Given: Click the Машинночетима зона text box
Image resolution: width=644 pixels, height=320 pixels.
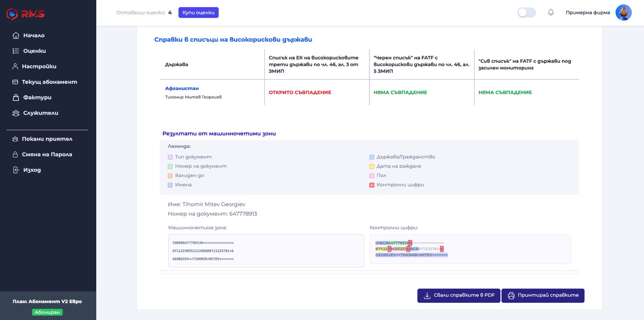Looking at the screenshot, I should (266, 251).
